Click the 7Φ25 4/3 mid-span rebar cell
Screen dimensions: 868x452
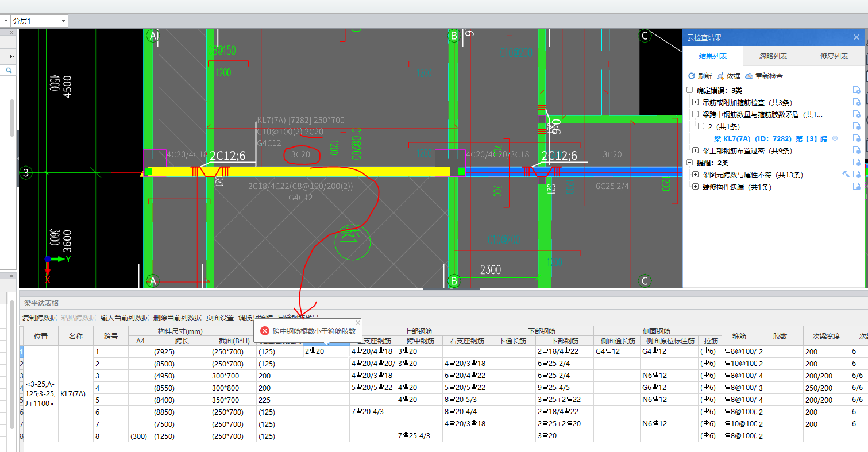coord(419,435)
